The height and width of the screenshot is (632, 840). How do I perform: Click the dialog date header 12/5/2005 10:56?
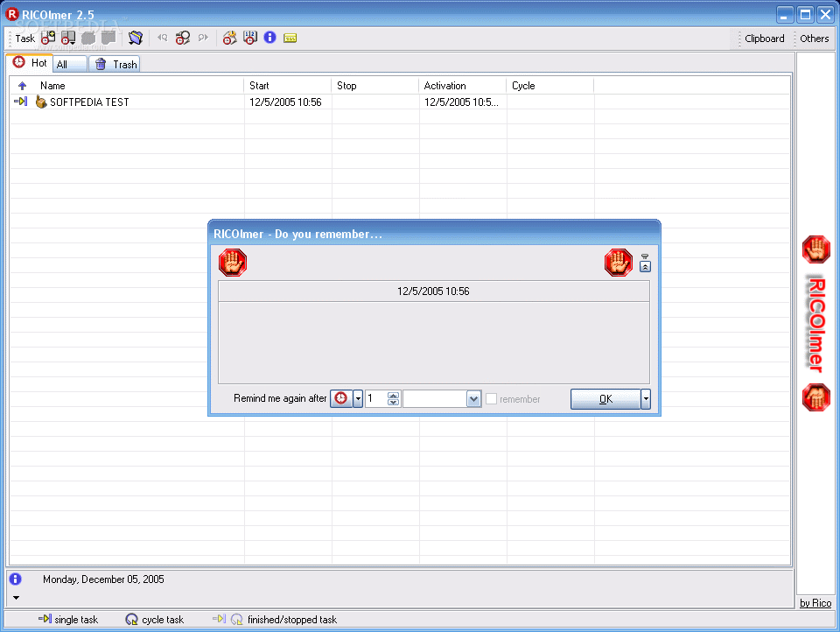click(x=433, y=291)
